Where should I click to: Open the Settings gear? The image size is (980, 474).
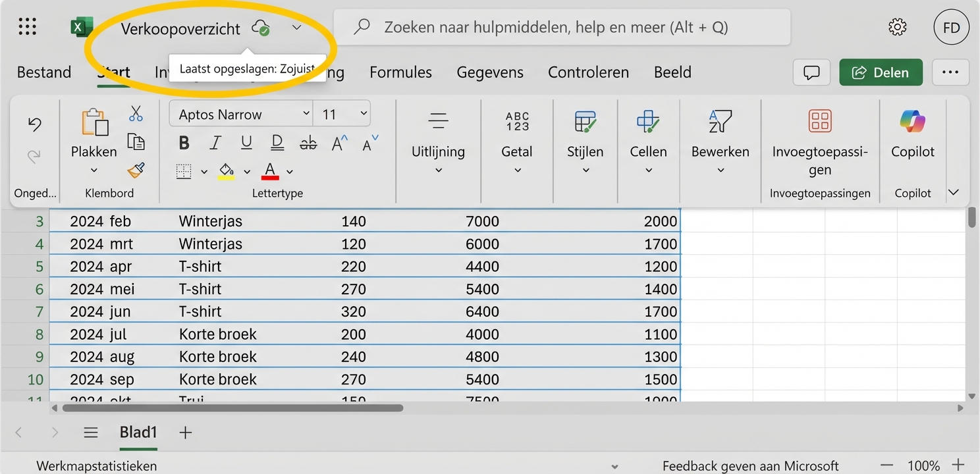[x=896, y=26]
